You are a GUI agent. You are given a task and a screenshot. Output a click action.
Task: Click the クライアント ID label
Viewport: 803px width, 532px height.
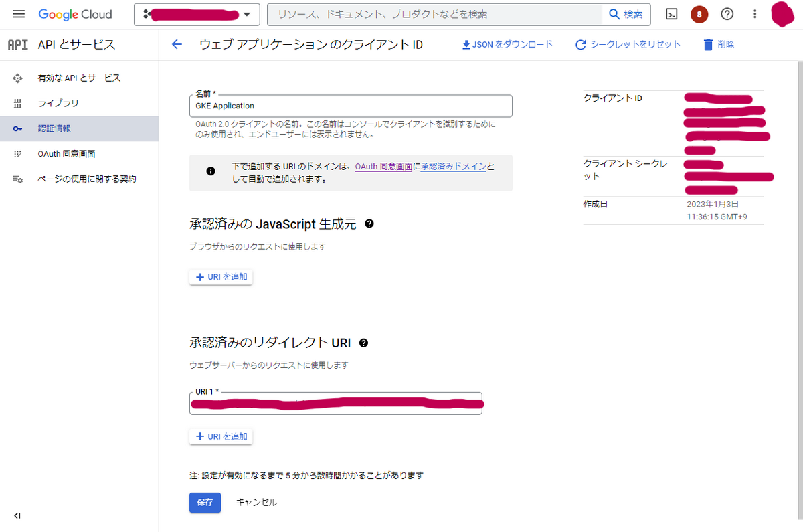pyautogui.click(x=613, y=98)
